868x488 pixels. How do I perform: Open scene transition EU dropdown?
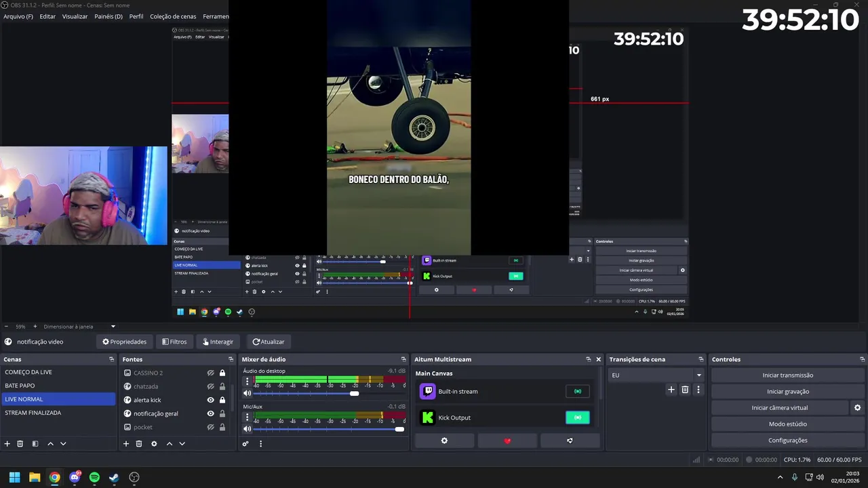656,375
